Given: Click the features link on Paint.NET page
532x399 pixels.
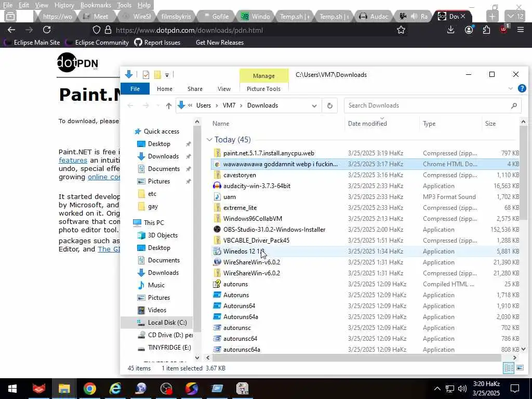Looking at the screenshot, I should coord(73,160).
